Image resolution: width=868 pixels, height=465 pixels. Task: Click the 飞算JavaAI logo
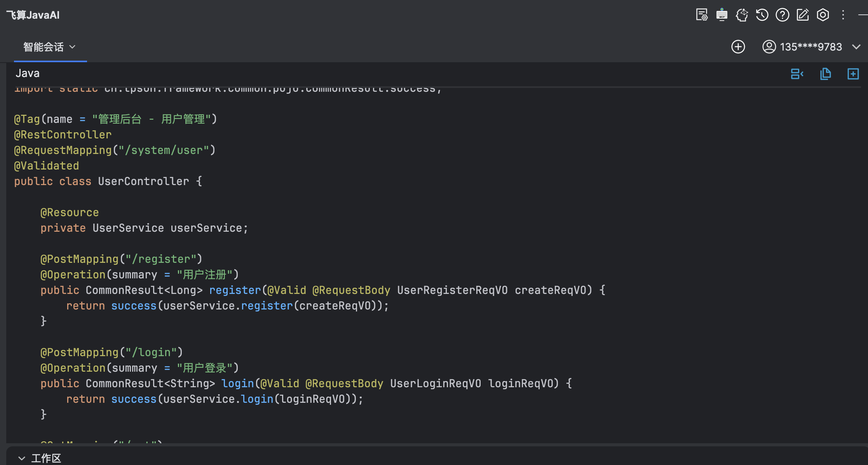(x=33, y=14)
